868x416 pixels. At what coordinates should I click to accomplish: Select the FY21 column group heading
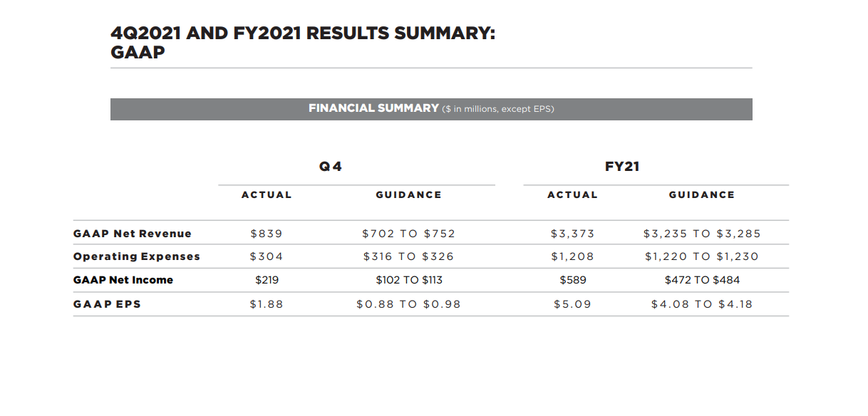click(x=622, y=167)
